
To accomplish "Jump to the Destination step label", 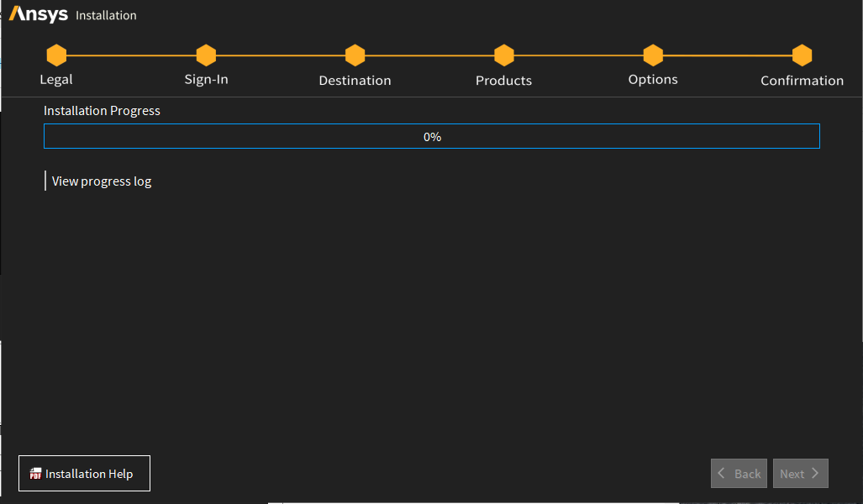I will [355, 81].
